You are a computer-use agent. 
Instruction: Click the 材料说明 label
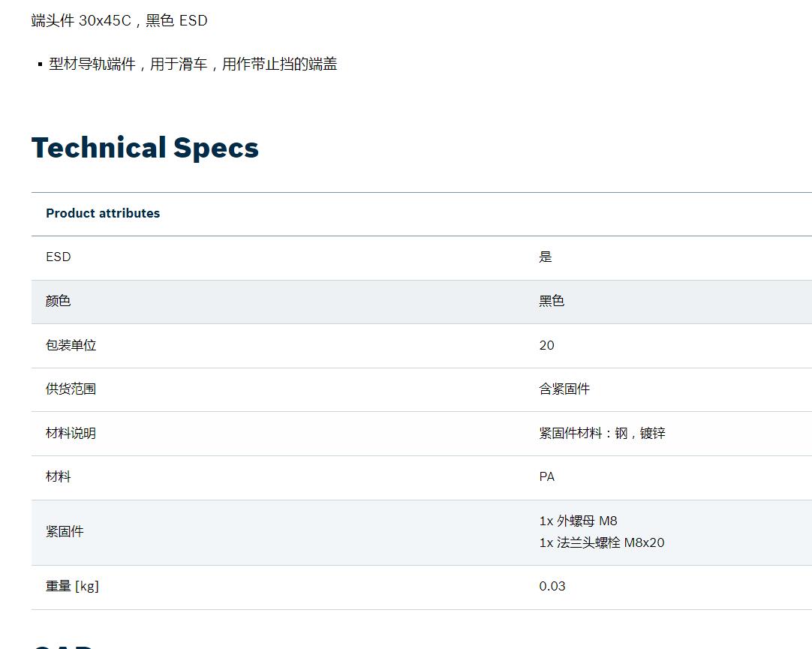71,433
